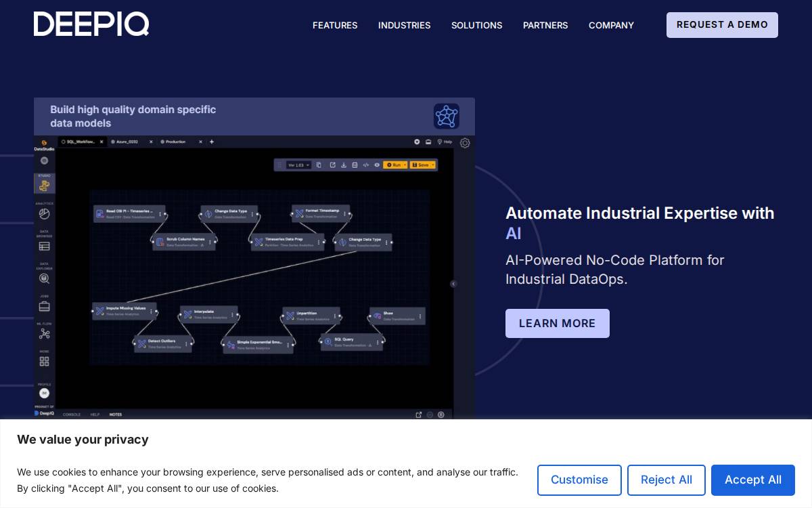Open the Unpartition node kebab menu

pos(334,315)
